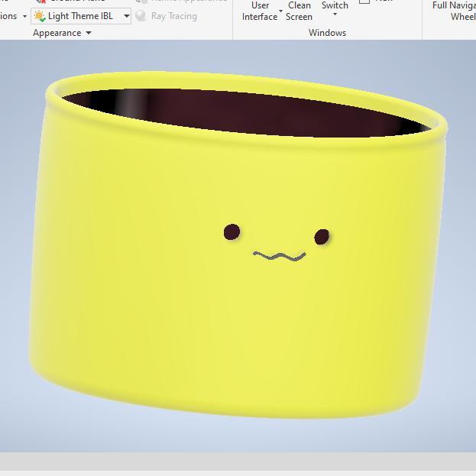
Task: Click the Windows panel label
Action: coord(327,33)
